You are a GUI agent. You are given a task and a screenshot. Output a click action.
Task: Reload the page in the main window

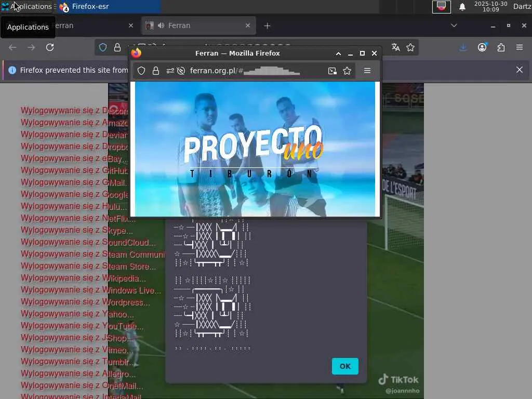pyautogui.click(x=50, y=47)
